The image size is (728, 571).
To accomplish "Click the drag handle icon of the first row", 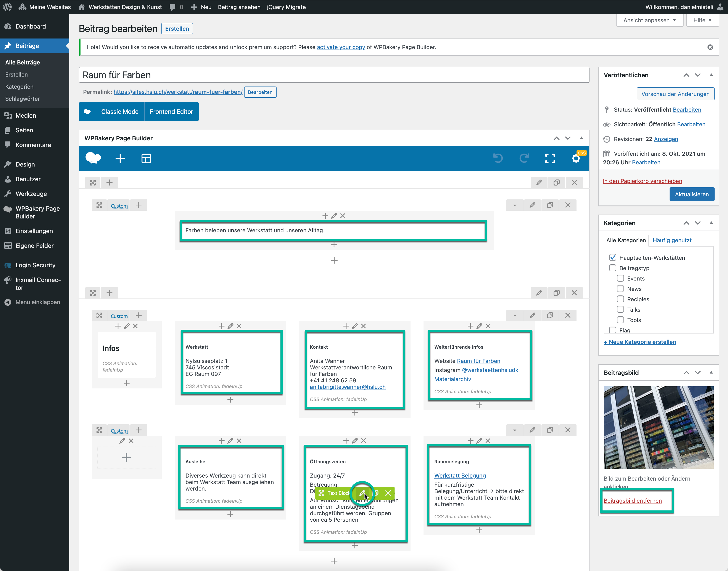I will [x=93, y=183].
